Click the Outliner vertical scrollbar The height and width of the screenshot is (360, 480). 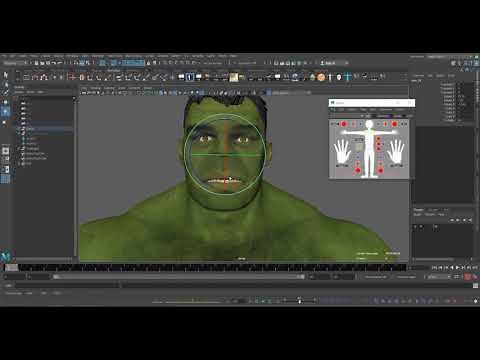[74, 177]
